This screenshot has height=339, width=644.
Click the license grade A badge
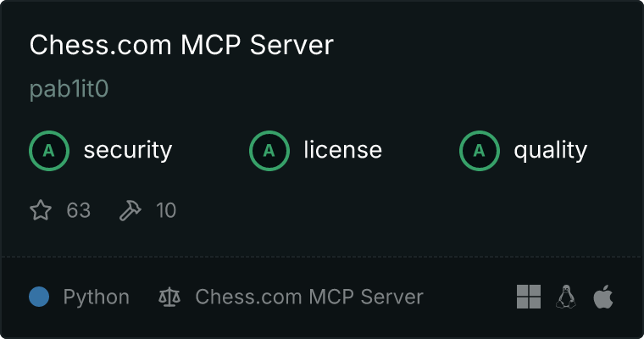coord(269,151)
